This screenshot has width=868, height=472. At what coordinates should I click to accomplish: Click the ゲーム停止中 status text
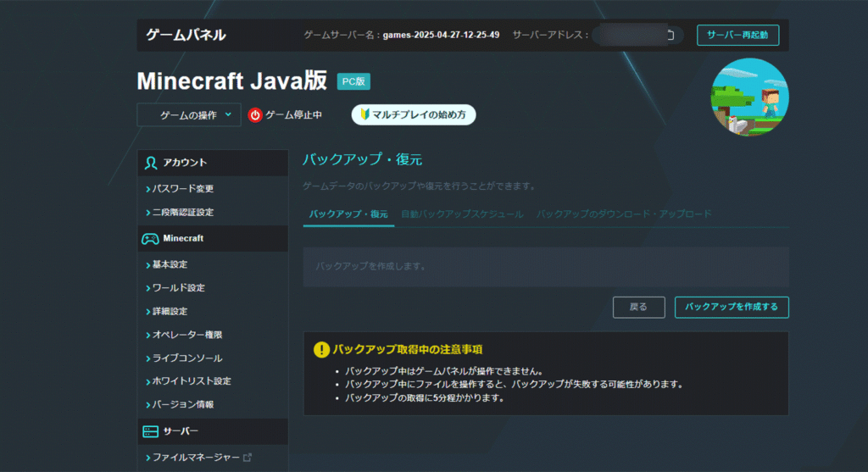point(293,115)
